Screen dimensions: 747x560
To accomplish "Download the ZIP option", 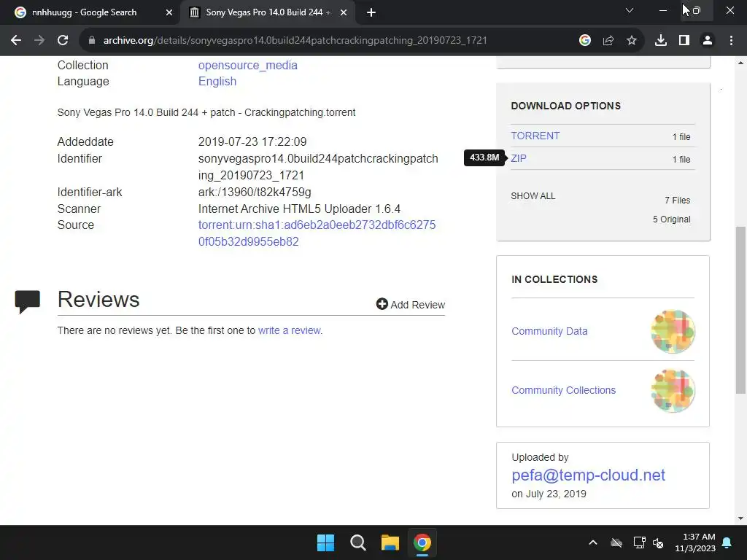I will tap(519, 158).
